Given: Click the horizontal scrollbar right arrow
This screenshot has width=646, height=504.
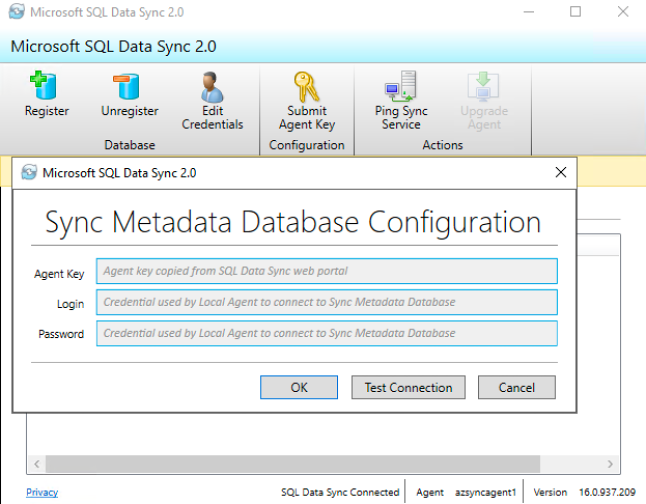Looking at the screenshot, I should 610,464.
